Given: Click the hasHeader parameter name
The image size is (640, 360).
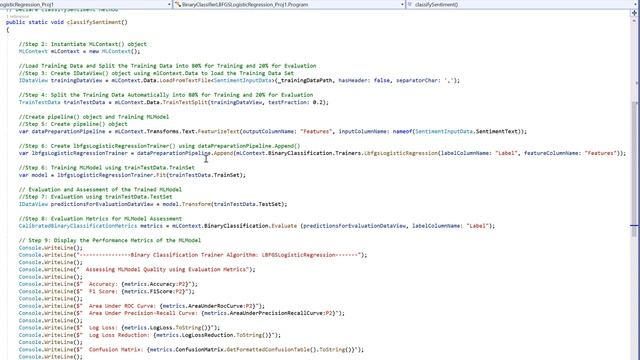Looking at the screenshot, I should point(353,80).
